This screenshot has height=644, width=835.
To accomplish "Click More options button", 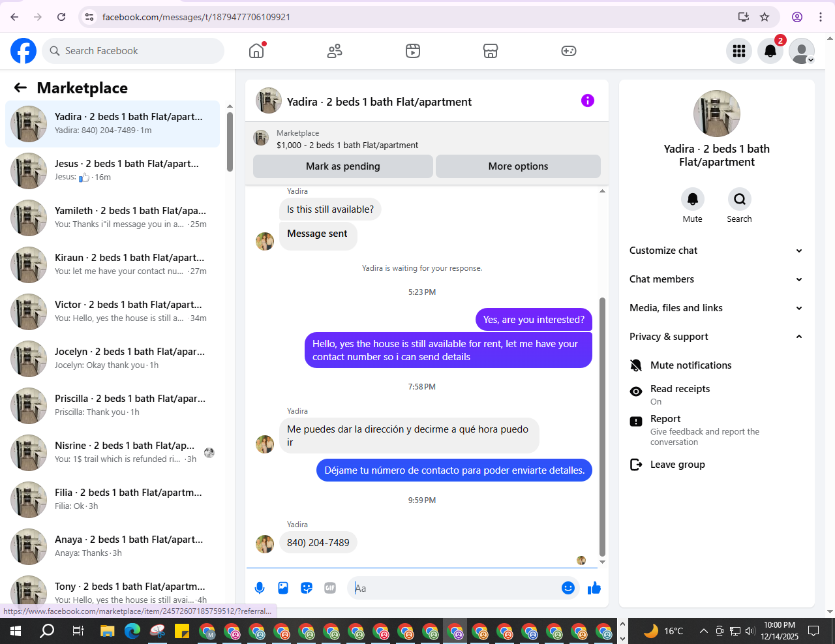I will pos(518,166).
